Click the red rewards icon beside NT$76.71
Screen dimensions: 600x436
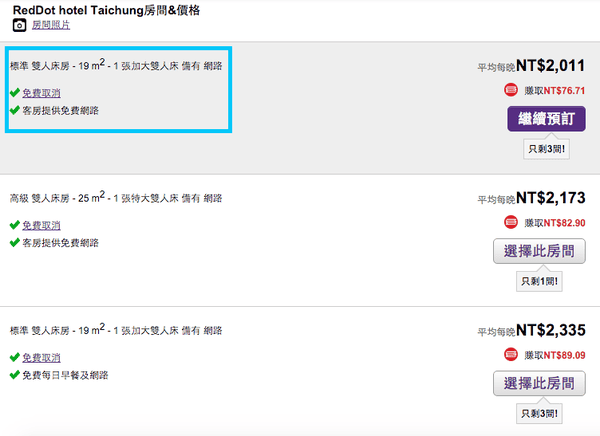(x=511, y=90)
